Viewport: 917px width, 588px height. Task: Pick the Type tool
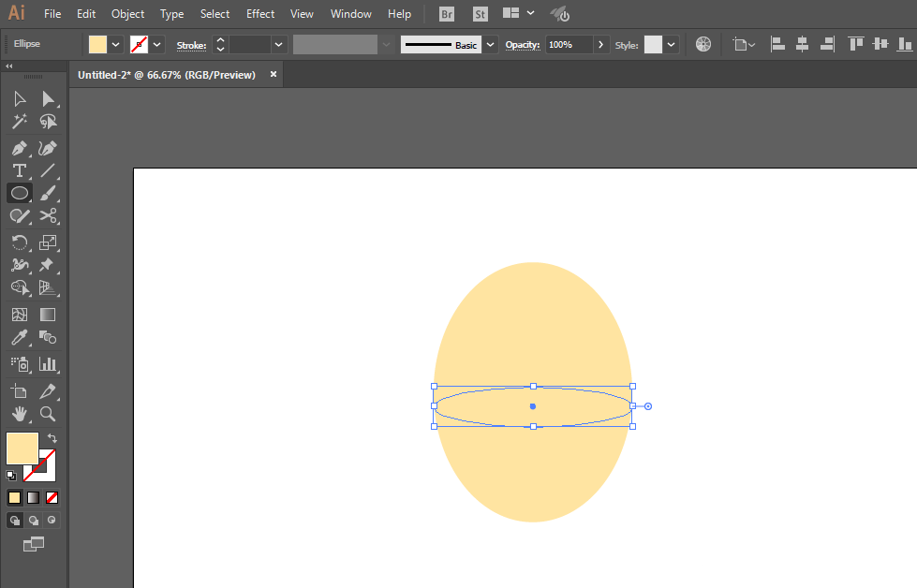click(20, 170)
